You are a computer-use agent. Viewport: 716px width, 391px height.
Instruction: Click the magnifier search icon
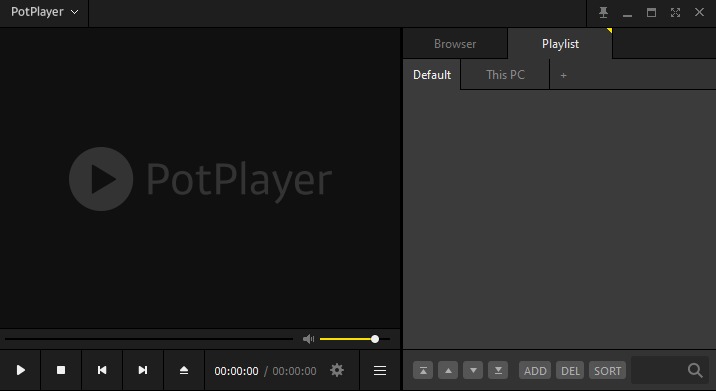coord(695,370)
